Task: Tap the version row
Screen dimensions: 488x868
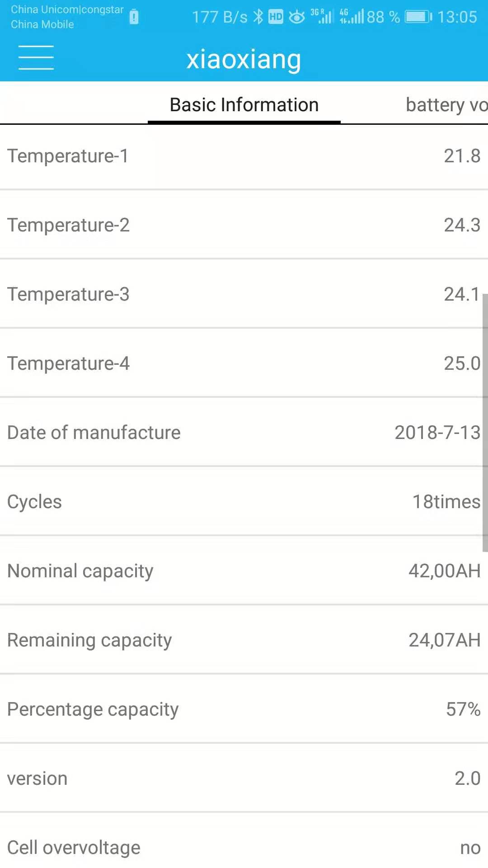Action: coord(244,778)
